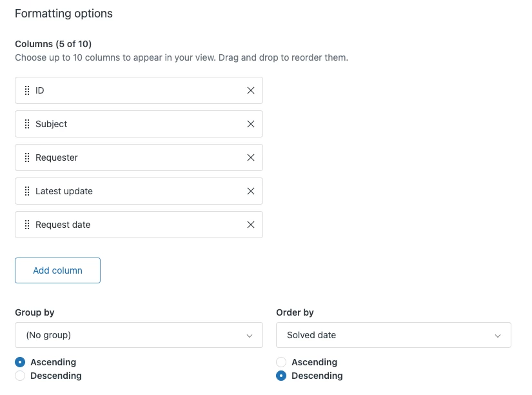
Task: Click the Requester column drag handle
Action: tap(27, 157)
